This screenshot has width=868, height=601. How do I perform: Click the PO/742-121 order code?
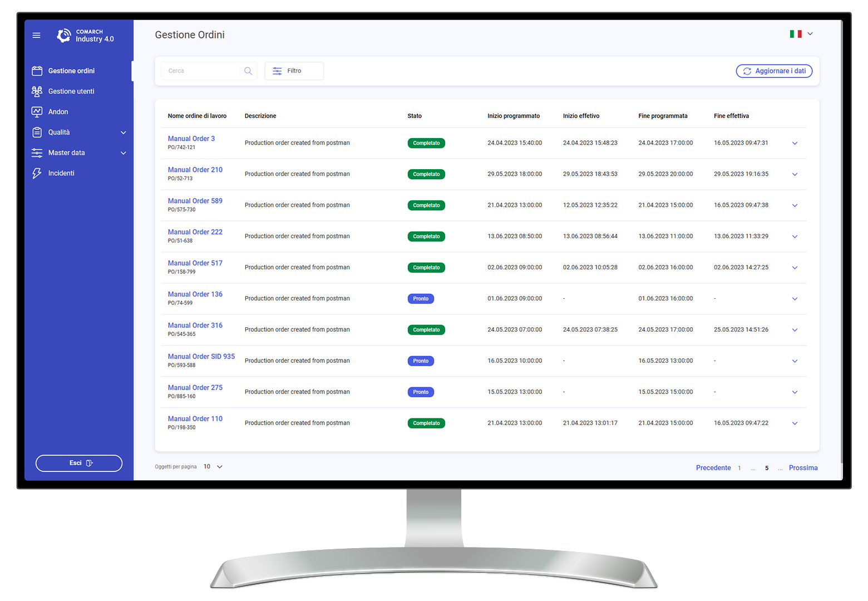[x=181, y=147]
